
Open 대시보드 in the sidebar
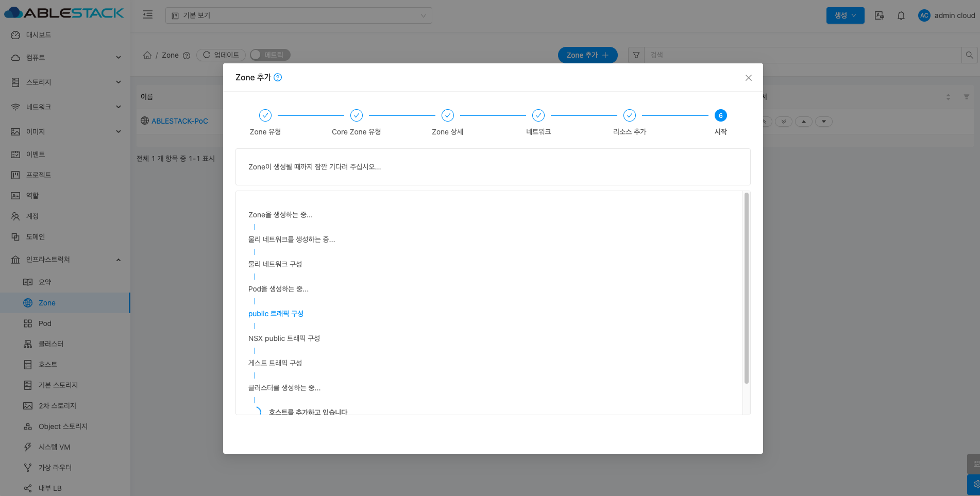(65, 35)
